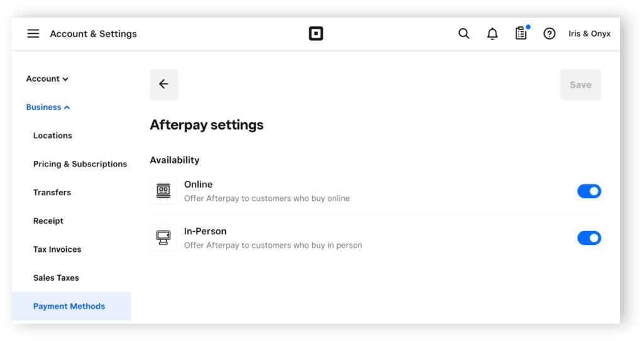Toggle Afterpay Online availability off
Viewport: 644px width, 341px height.
589,191
